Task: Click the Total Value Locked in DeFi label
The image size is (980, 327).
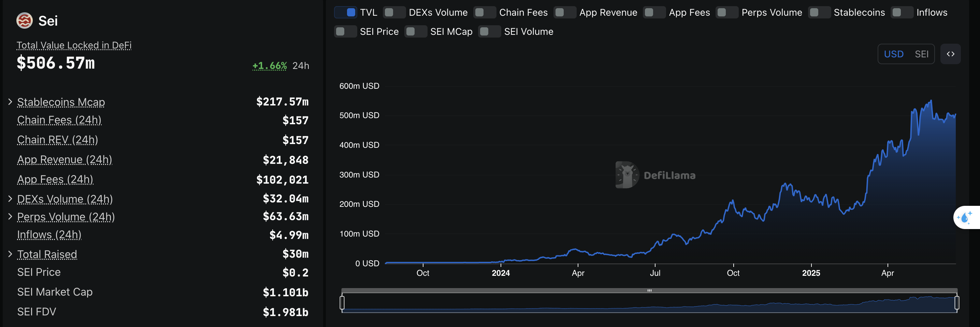Action: click(x=74, y=45)
